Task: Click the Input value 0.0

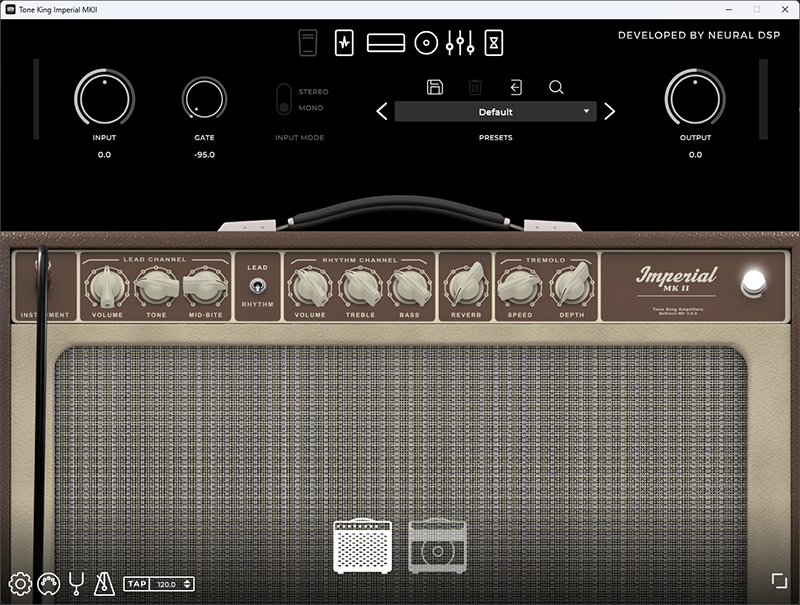Action: 104,155
